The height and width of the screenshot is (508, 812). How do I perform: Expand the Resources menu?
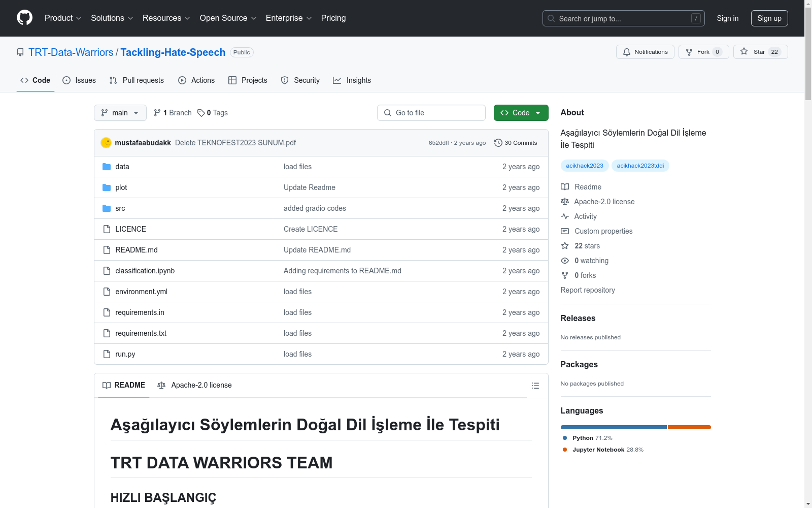[x=166, y=18]
